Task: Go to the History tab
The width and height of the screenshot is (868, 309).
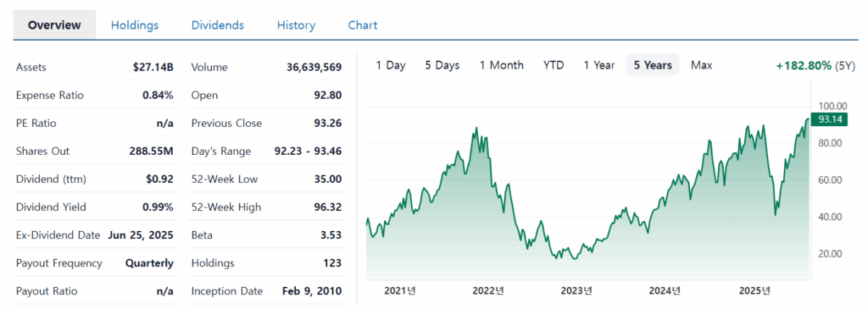Action: coord(296,25)
